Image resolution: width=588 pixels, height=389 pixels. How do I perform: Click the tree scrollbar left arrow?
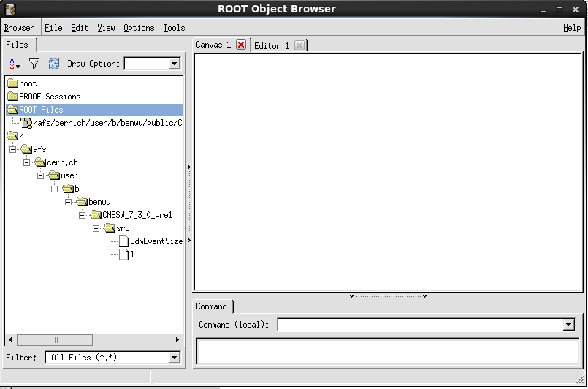(x=10, y=340)
